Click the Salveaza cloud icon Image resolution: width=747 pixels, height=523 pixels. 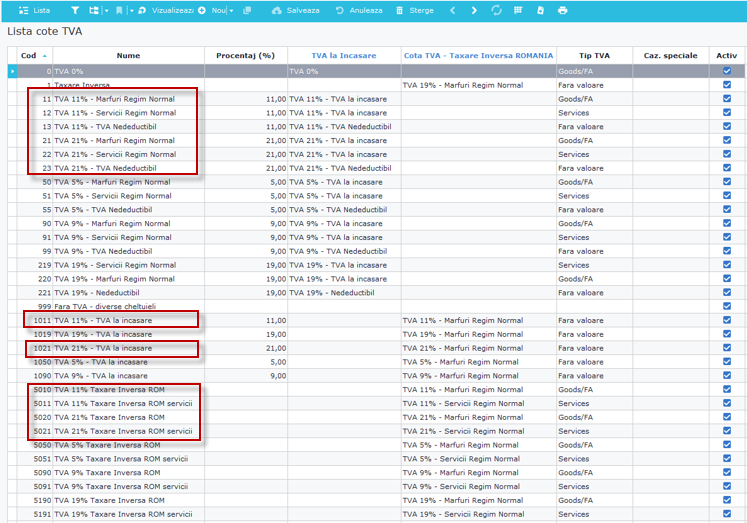276,10
